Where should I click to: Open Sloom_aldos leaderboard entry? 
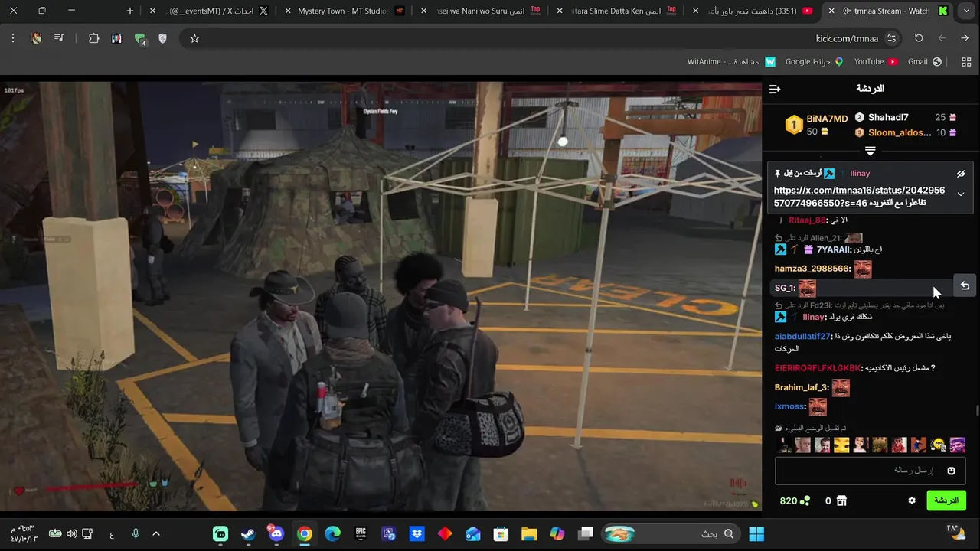900,132
